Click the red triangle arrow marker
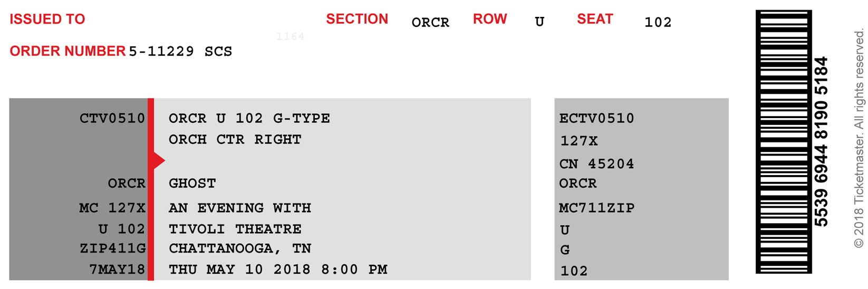868x289 pixels. pos(158,160)
